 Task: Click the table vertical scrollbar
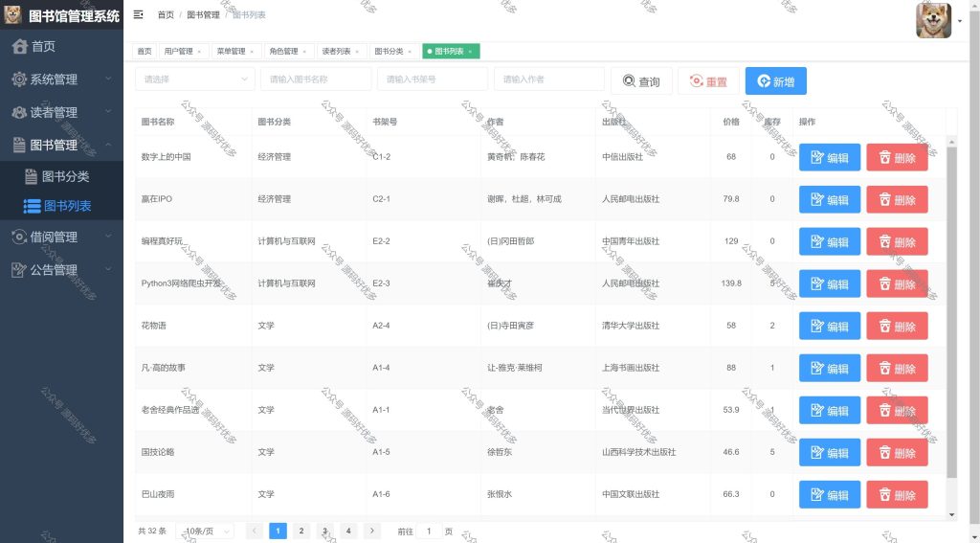[x=952, y=313]
